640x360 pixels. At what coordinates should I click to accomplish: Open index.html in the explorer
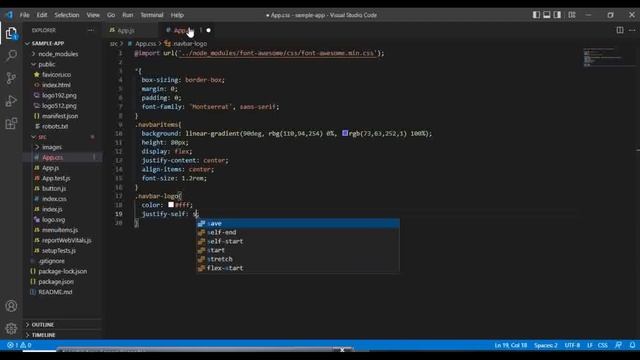[56, 85]
